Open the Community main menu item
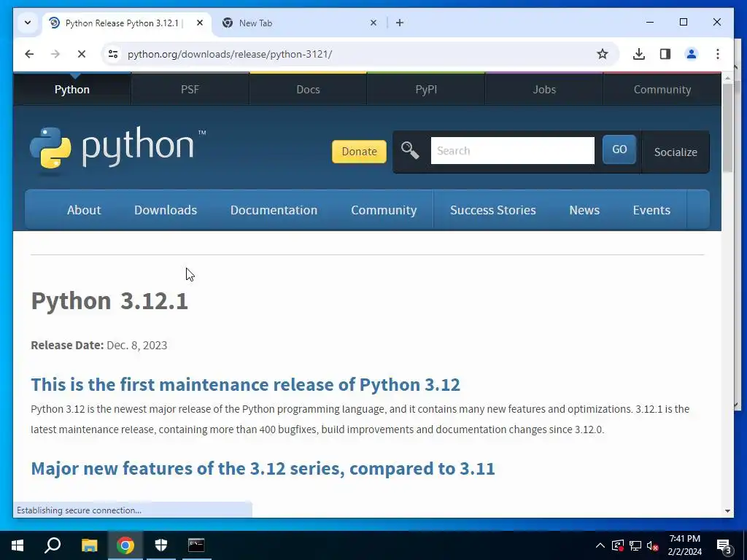The width and height of the screenshot is (747, 560). (x=384, y=210)
